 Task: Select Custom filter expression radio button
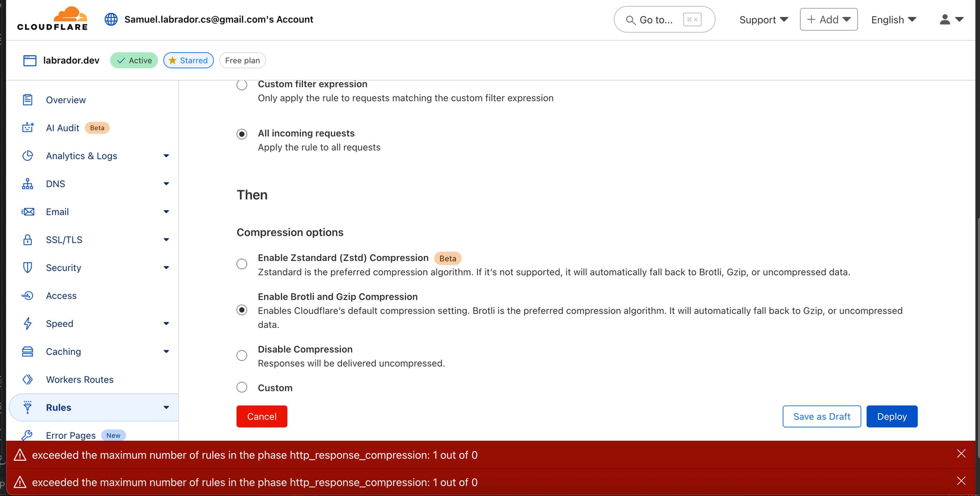[242, 85]
